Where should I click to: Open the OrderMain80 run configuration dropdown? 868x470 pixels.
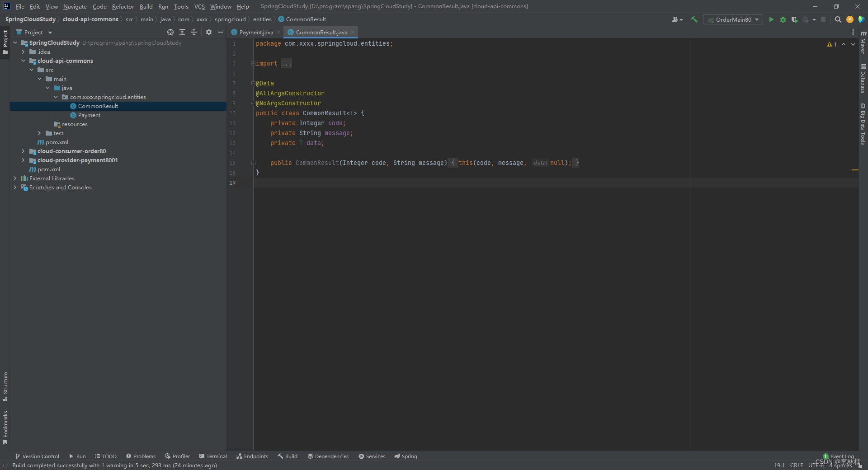coord(733,19)
